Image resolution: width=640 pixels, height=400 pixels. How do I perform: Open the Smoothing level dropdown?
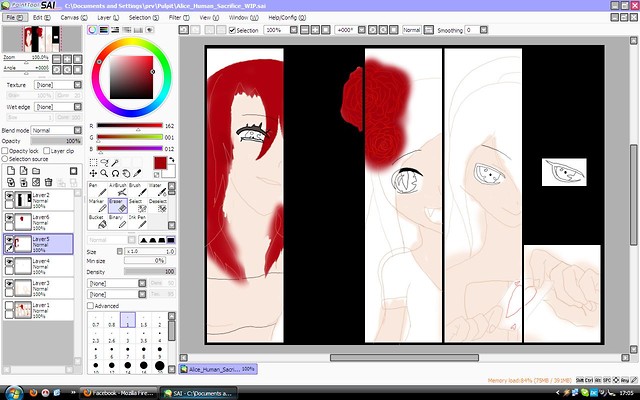484,30
